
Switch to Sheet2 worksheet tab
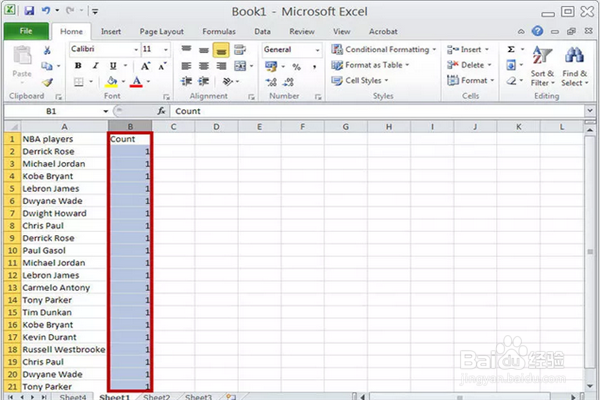click(x=156, y=397)
